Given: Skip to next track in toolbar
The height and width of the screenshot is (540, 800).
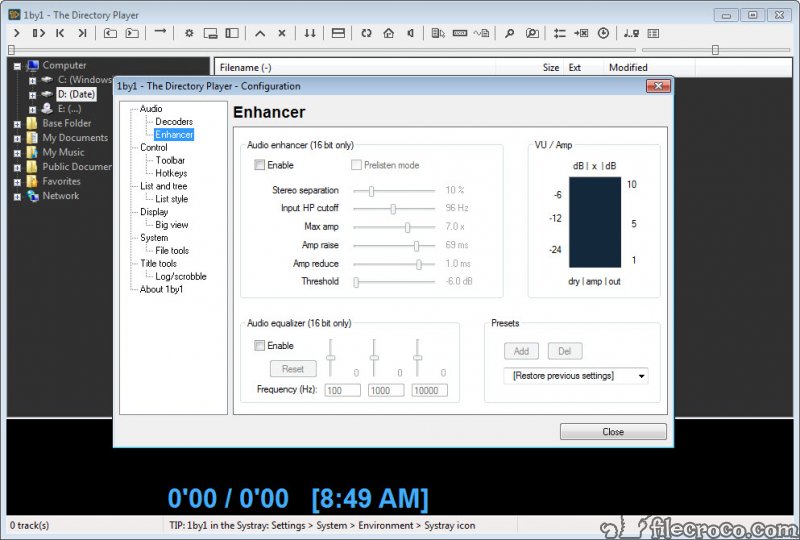Looking at the screenshot, I should click(82, 33).
